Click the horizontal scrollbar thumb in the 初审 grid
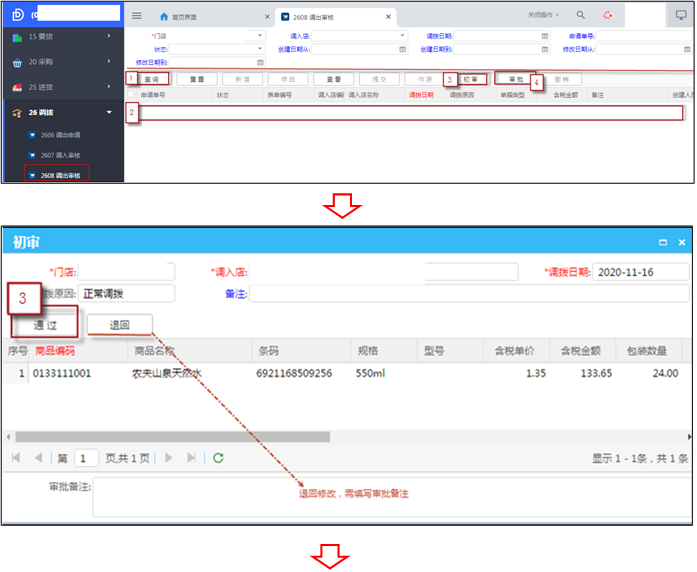This screenshot has width=697, height=572. coord(172,437)
